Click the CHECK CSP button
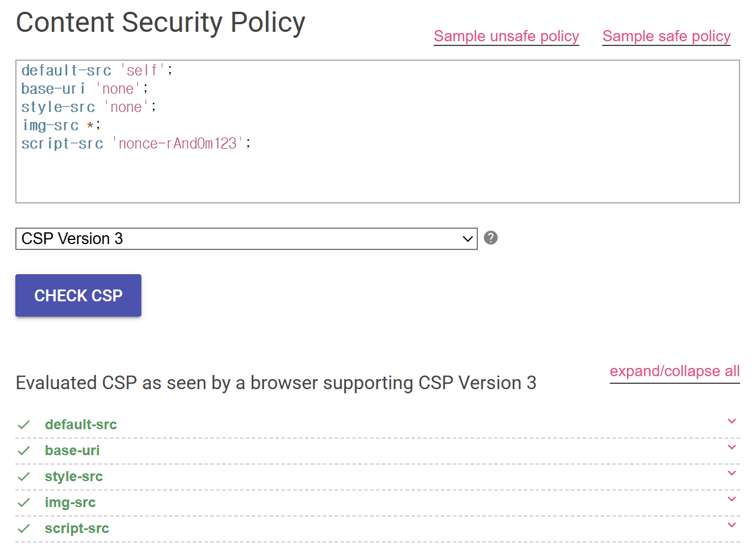The height and width of the screenshot is (556, 756). coord(78,295)
